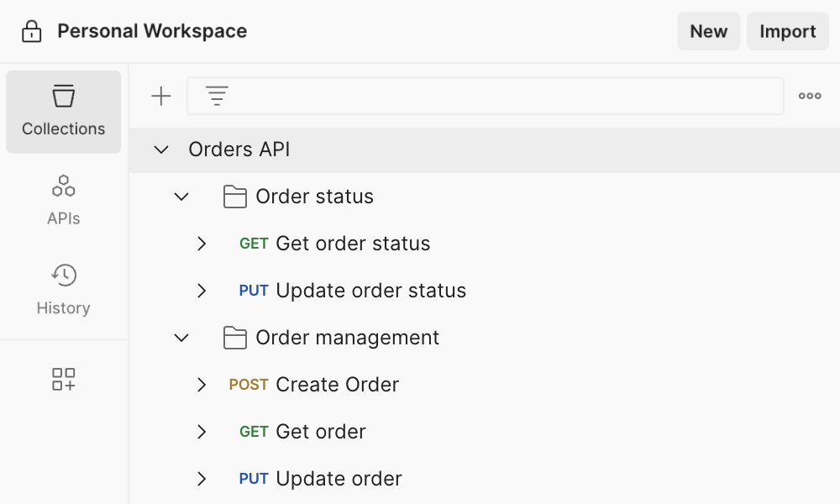Image resolution: width=840 pixels, height=504 pixels.
Task: Click the collections filter search field
Action: (504, 97)
